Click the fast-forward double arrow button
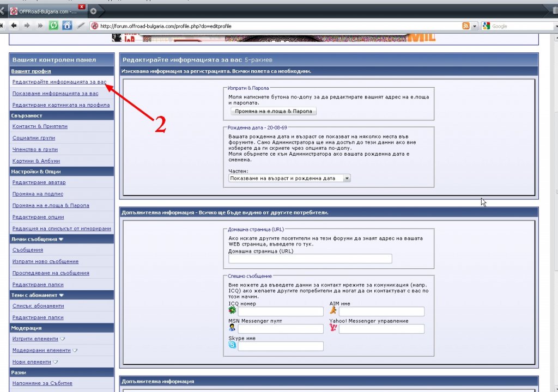Image resolution: width=558 pixels, height=392 pixels. point(40,26)
